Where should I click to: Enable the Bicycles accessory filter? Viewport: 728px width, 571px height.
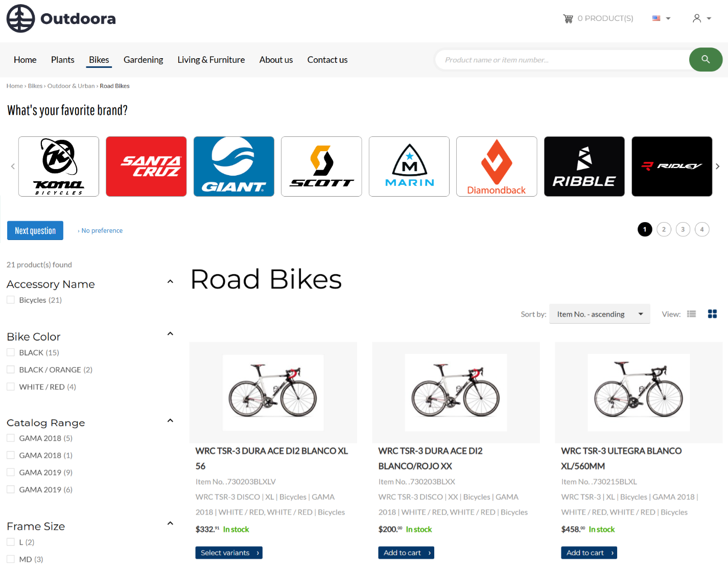11,300
